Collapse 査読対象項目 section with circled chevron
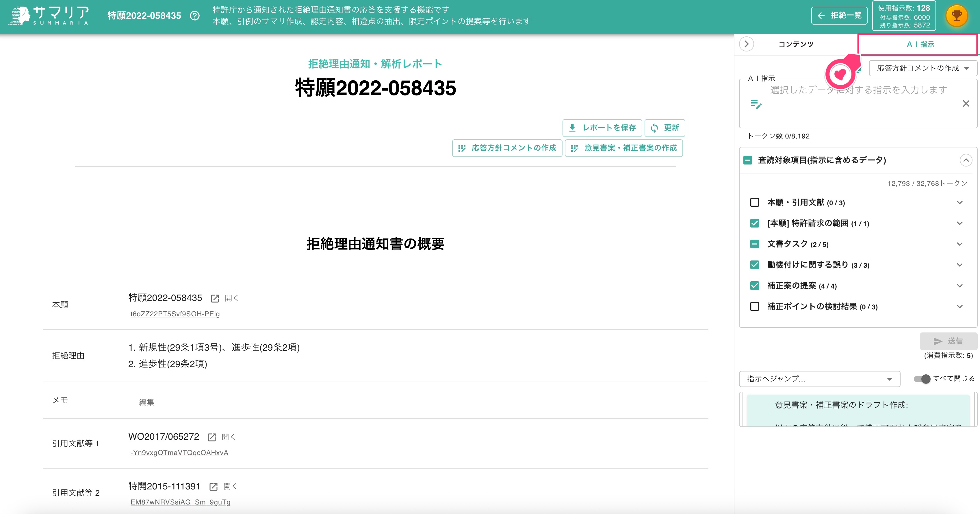This screenshot has width=980, height=514. tap(966, 160)
